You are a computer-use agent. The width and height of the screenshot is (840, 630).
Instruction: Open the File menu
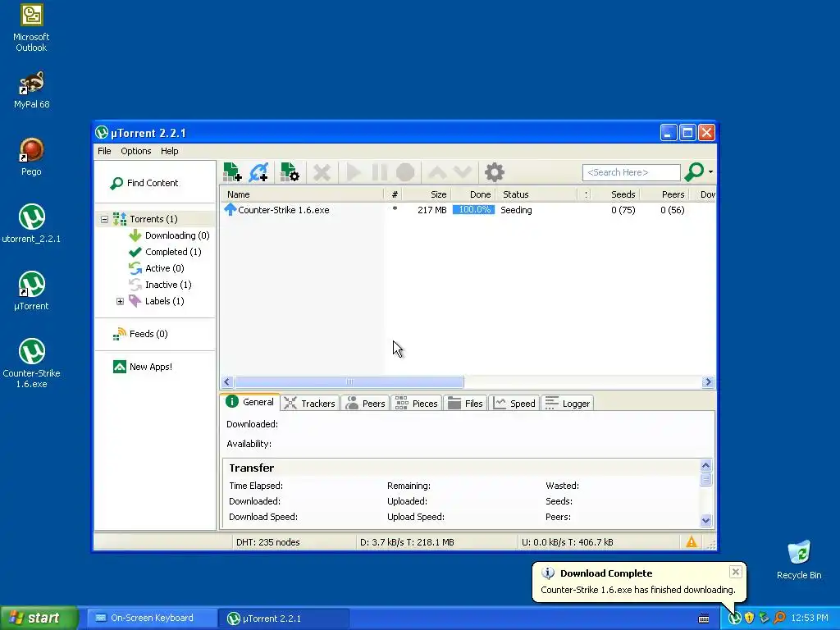[104, 151]
